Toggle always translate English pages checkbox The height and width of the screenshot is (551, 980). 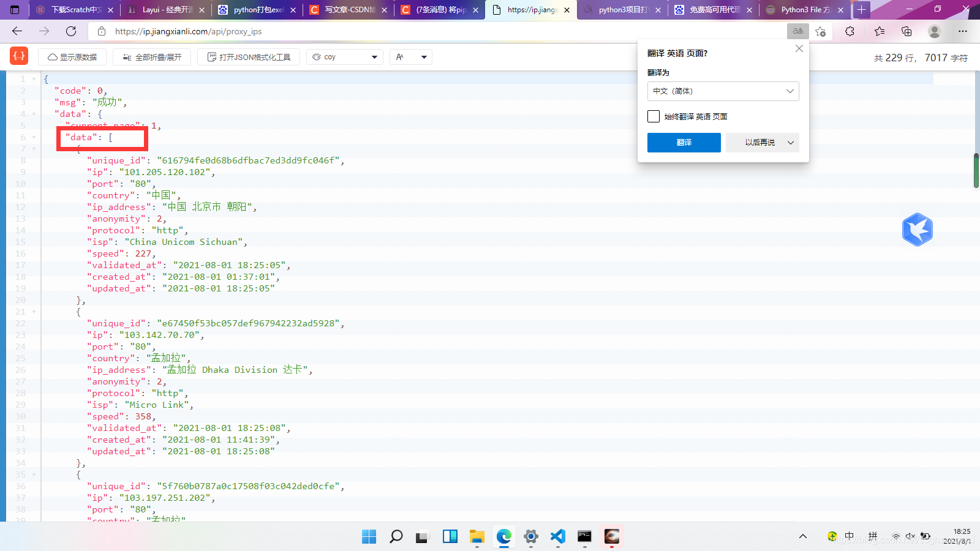point(654,116)
